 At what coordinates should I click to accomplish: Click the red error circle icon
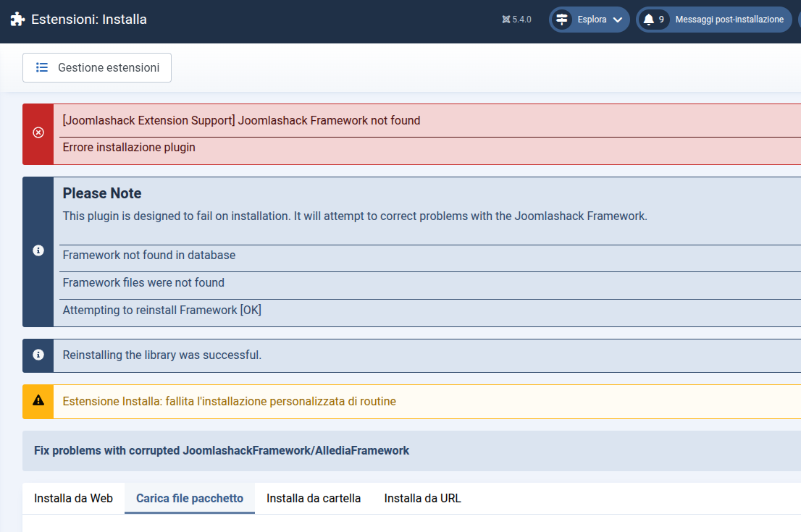point(38,133)
